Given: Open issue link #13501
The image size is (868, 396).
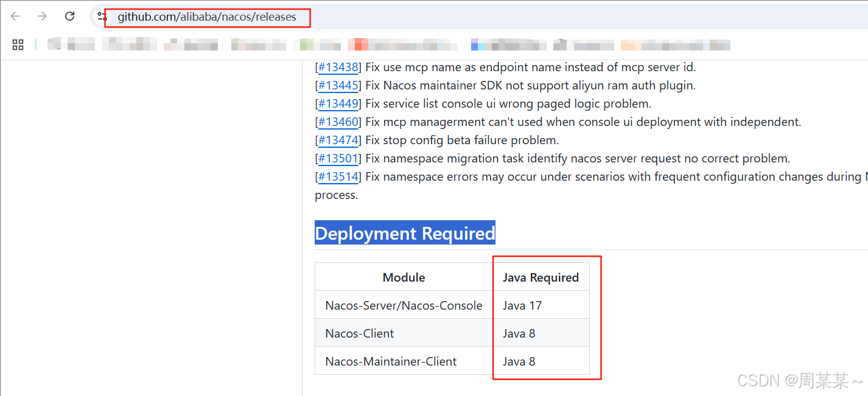Looking at the screenshot, I should [x=338, y=158].
